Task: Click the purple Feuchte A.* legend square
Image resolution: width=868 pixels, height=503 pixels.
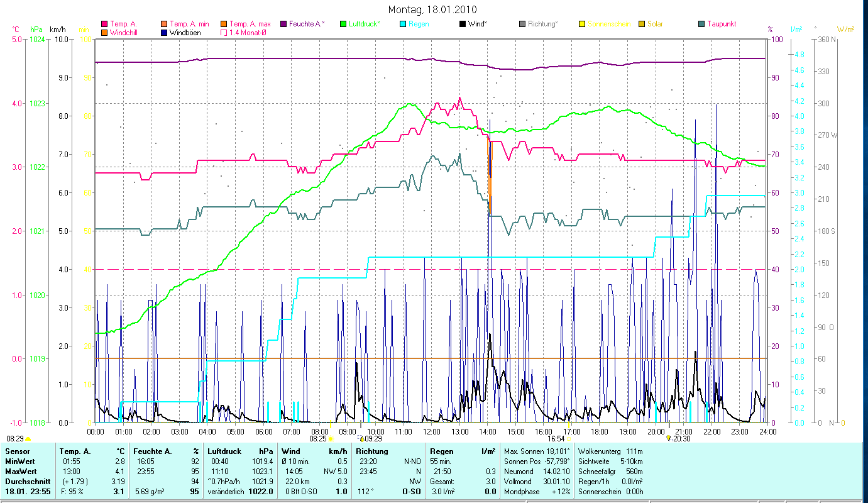Action: (283, 24)
